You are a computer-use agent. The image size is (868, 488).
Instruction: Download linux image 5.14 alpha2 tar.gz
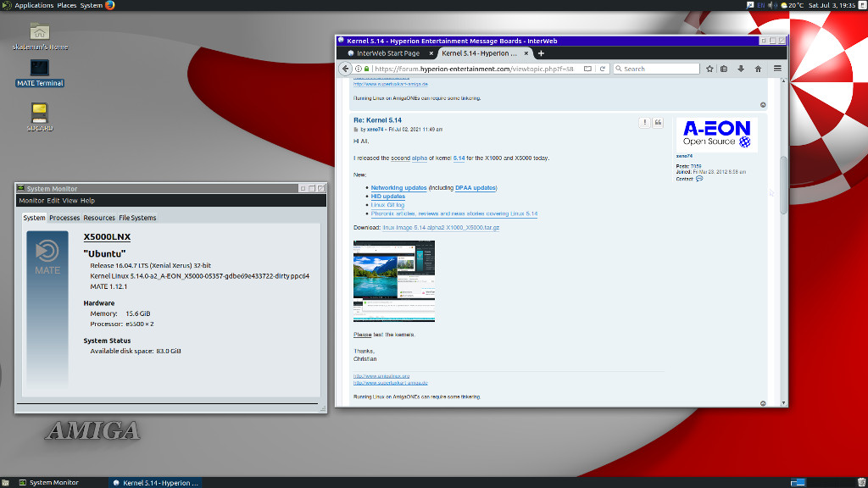441,227
